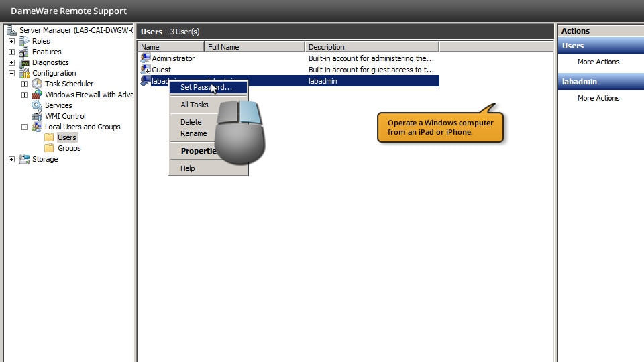Select the Configuration tree item
Screen dimensions: 644x362
[x=54, y=73]
